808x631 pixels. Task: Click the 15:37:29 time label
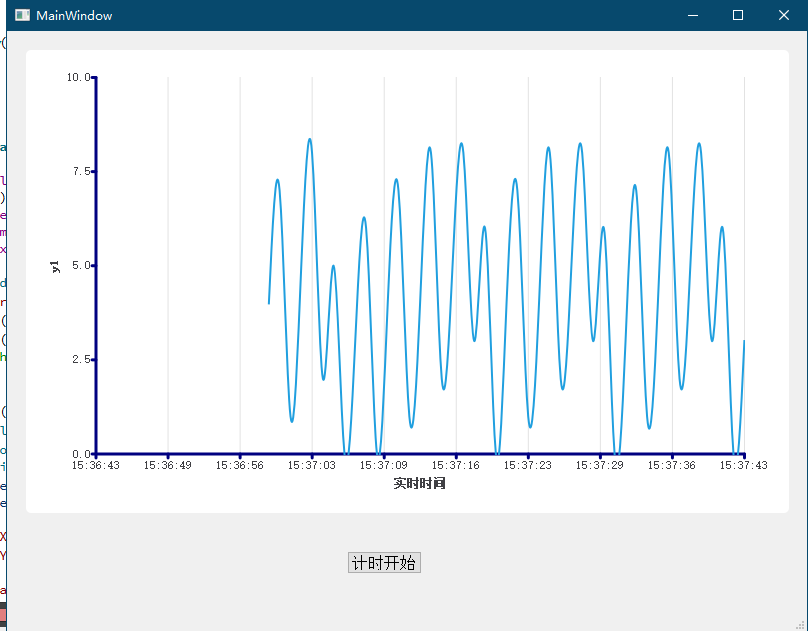(600, 465)
